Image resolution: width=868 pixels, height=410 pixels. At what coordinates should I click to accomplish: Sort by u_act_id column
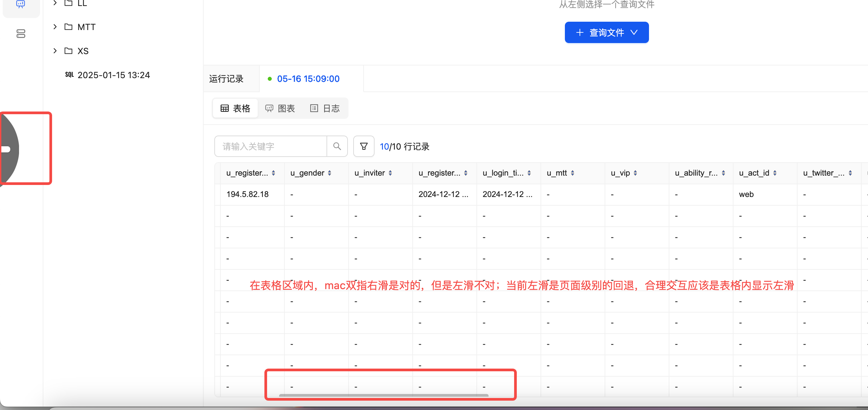pyautogui.click(x=775, y=173)
